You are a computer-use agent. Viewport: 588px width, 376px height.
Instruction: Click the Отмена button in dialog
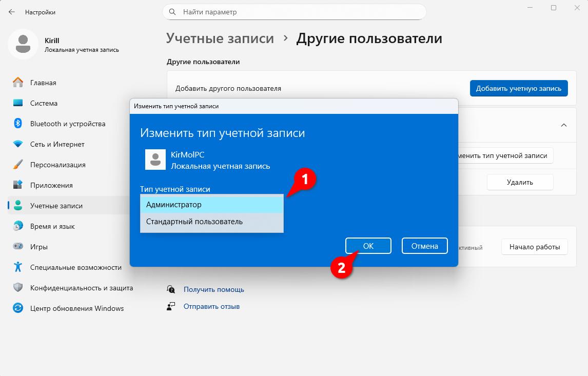click(x=424, y=246)
